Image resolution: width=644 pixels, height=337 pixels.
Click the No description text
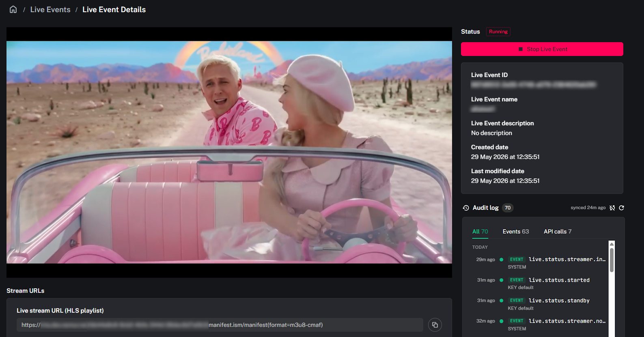[x=491, y=133]
